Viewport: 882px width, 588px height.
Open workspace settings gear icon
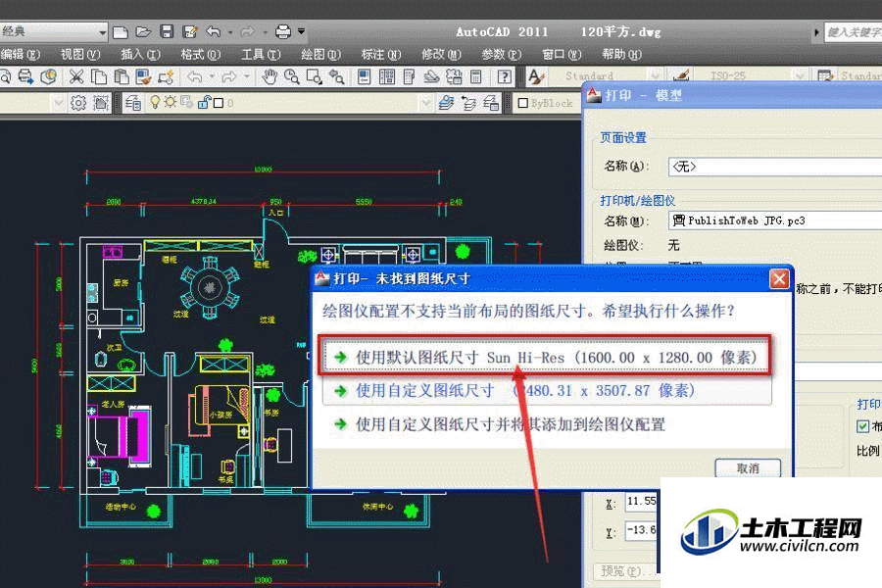(x=78, y=103)
